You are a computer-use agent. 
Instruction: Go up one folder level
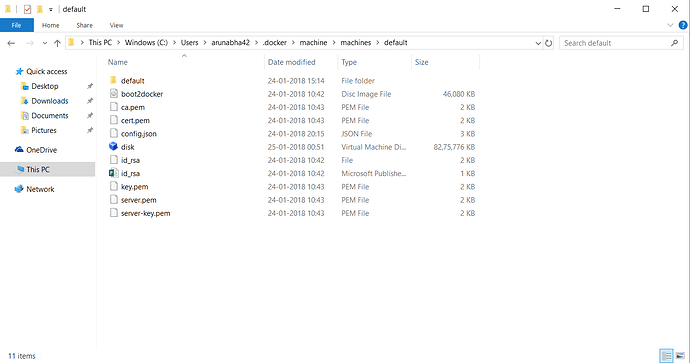(x=57, y=43)
